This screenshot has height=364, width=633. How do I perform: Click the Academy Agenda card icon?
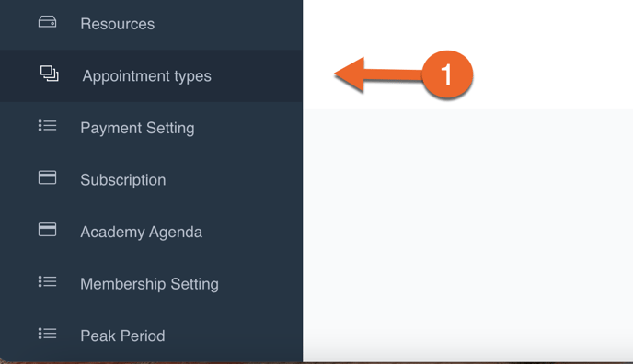pos(47,230)
